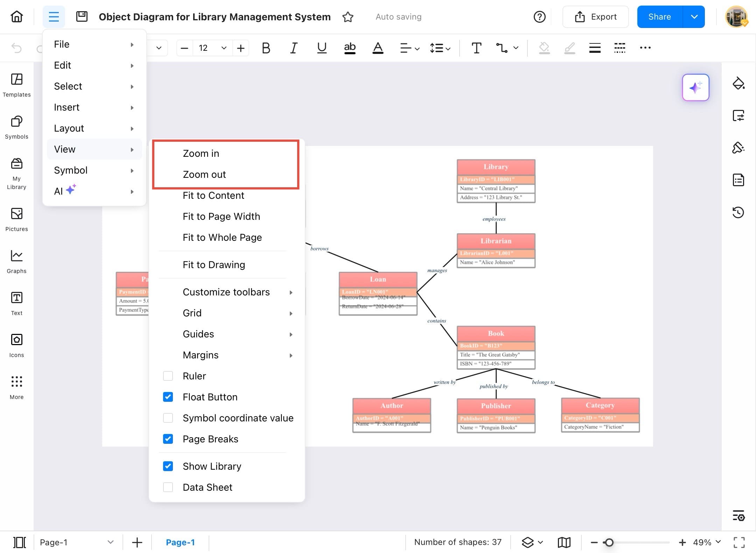Choose Fit to Whole Page
This screenshot has width=756, height=553.
222,237
